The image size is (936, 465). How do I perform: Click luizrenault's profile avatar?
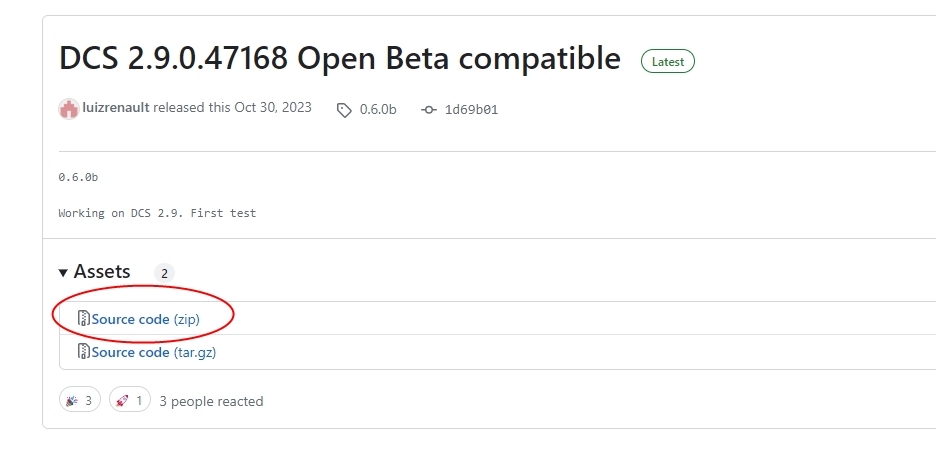(x=68, y=109)
